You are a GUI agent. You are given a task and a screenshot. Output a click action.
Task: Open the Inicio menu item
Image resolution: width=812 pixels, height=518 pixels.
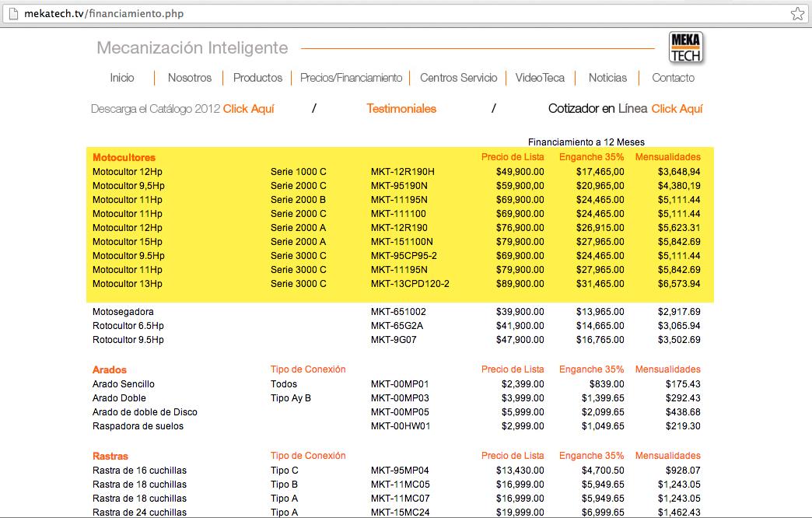coord(121,78)
